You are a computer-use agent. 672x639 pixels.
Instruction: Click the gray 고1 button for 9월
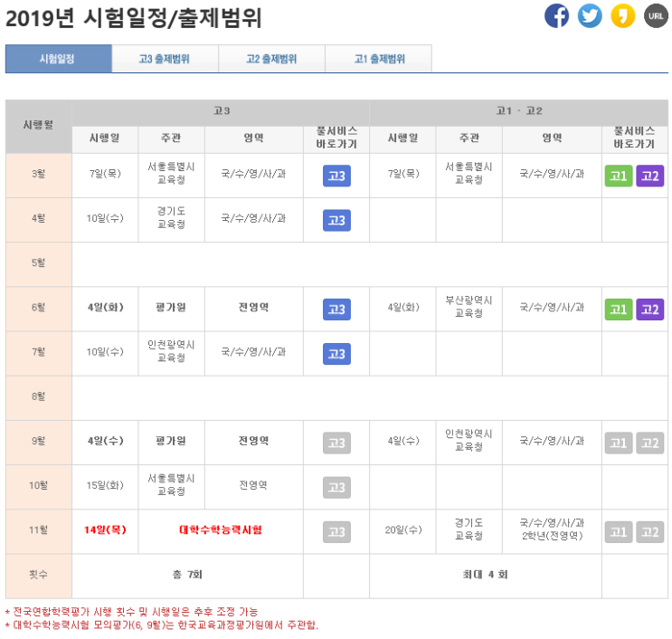(619, 443)
